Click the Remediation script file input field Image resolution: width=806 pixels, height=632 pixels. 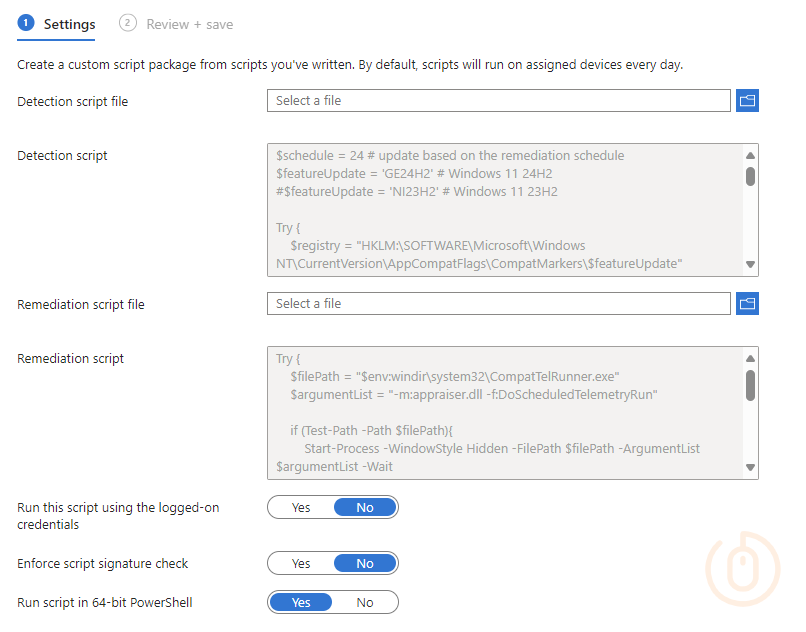499,303
